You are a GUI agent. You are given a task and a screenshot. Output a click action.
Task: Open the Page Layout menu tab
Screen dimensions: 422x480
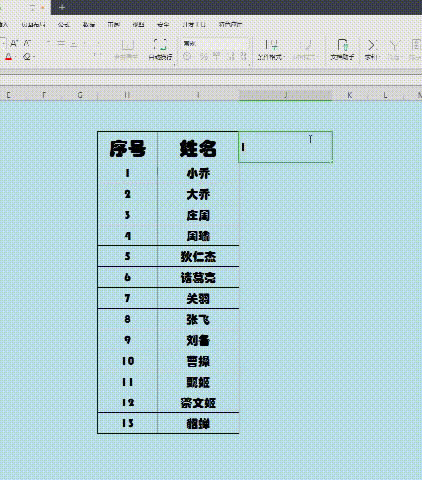pyautogui.click(x=33, y=24)
